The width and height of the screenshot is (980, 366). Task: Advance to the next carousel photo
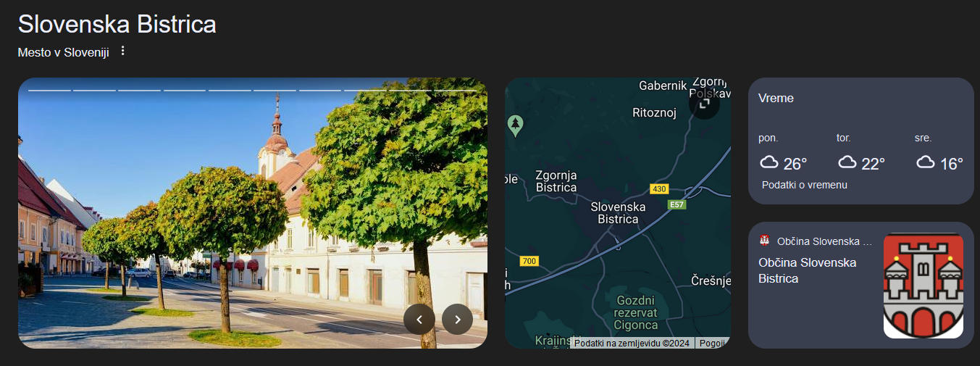pyautogui.click(x=457, y=319)
